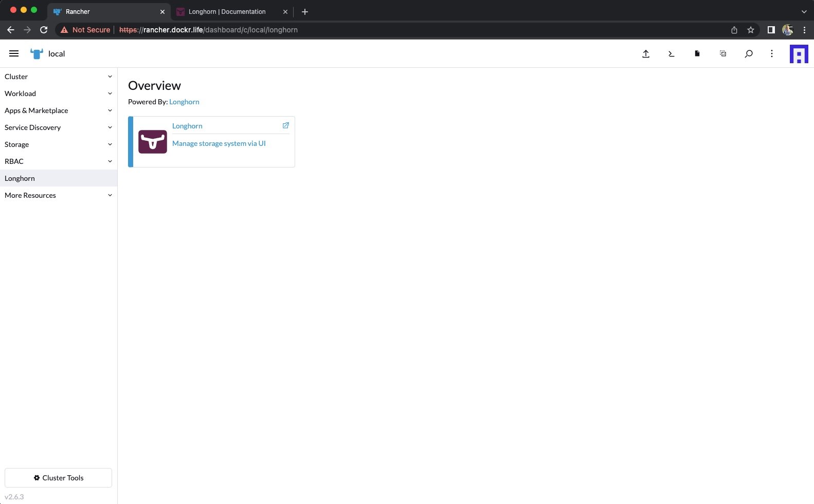Viewport: 814px width, 504px height.
Task: Click the Longhorn bull logo thumbnail
Action: coord(153,142)
